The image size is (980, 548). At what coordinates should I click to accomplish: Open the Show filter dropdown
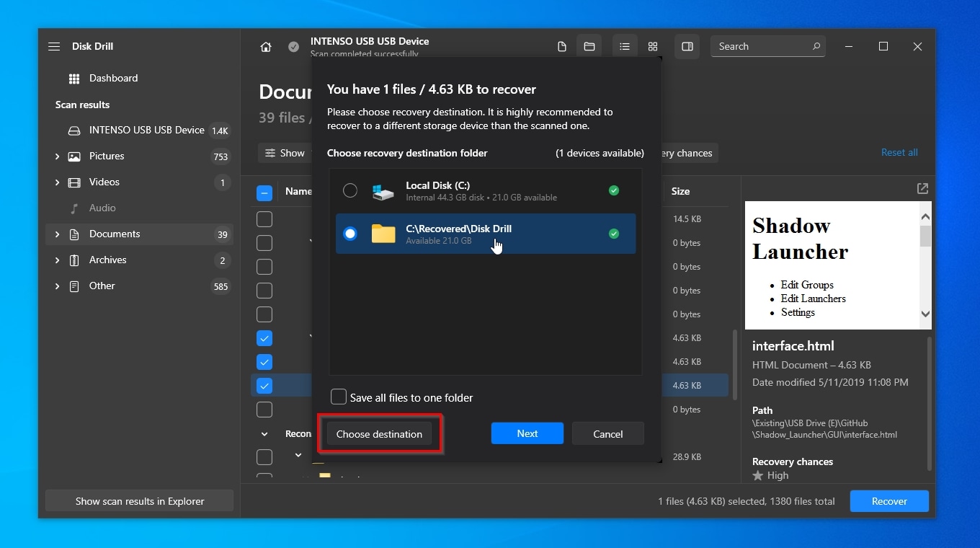[x=285, y=153]
